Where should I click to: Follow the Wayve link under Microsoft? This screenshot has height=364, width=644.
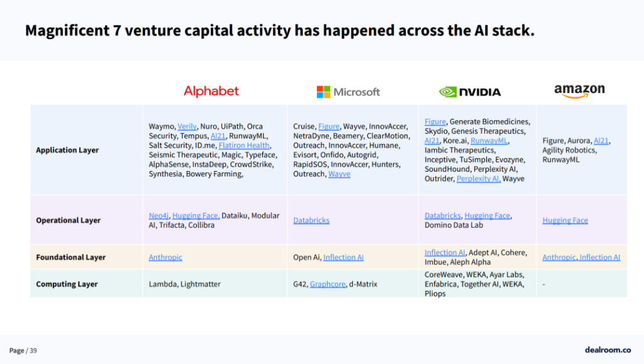tap(339, 174)
